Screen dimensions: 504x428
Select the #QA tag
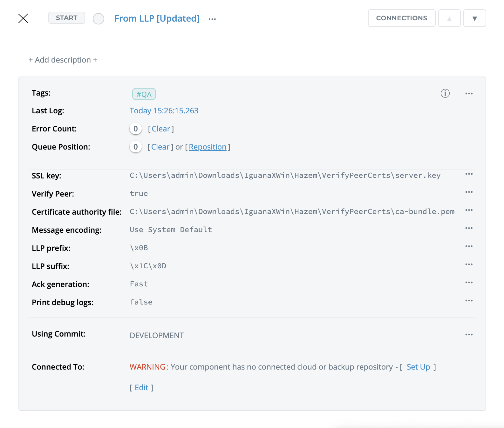(144, 94)
